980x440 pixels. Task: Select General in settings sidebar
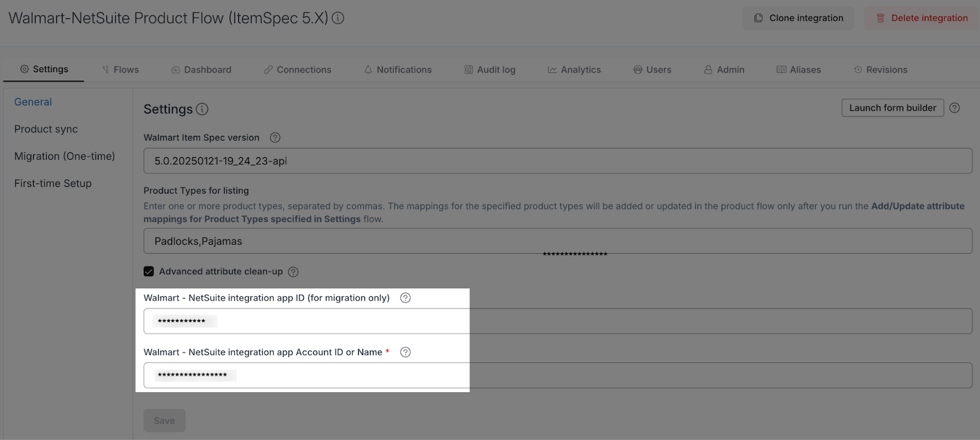click(33, 102)
